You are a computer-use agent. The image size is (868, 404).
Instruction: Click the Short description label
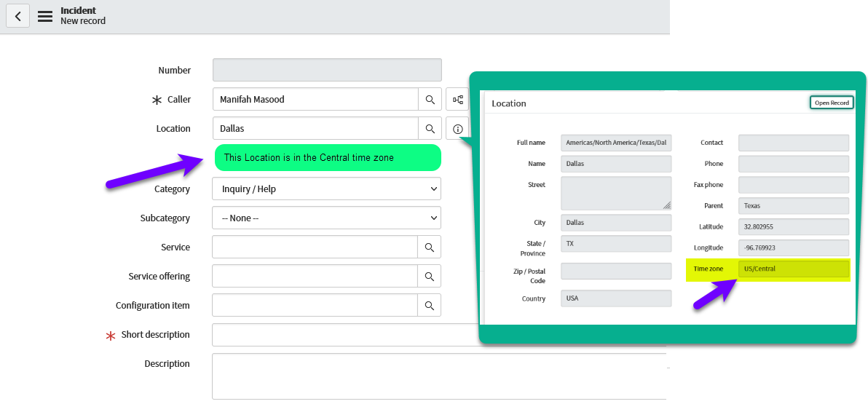156,334
